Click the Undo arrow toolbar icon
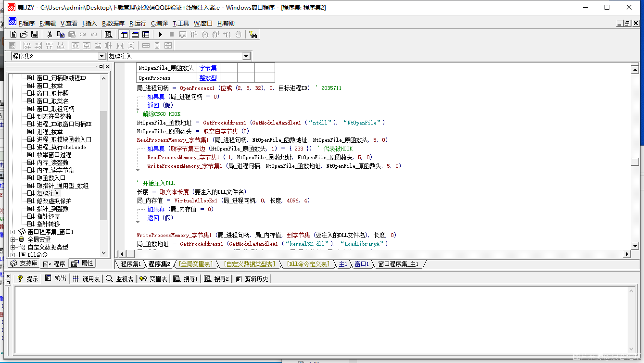Screen dimensions: 644x363 tap(94, 34)
